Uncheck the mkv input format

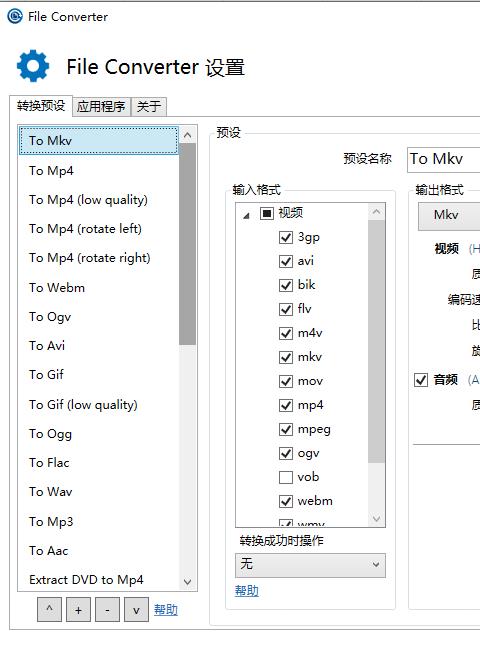(286, 357)
